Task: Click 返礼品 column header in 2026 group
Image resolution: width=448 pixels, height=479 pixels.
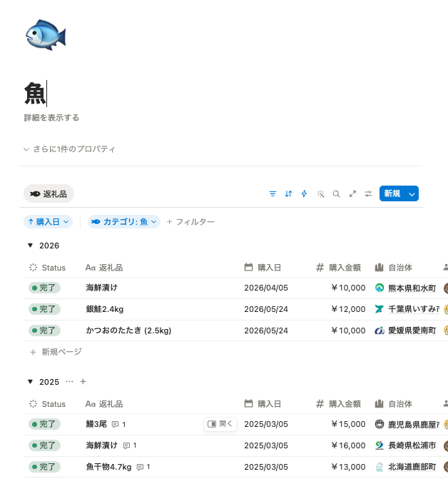Action: (104, 268)
